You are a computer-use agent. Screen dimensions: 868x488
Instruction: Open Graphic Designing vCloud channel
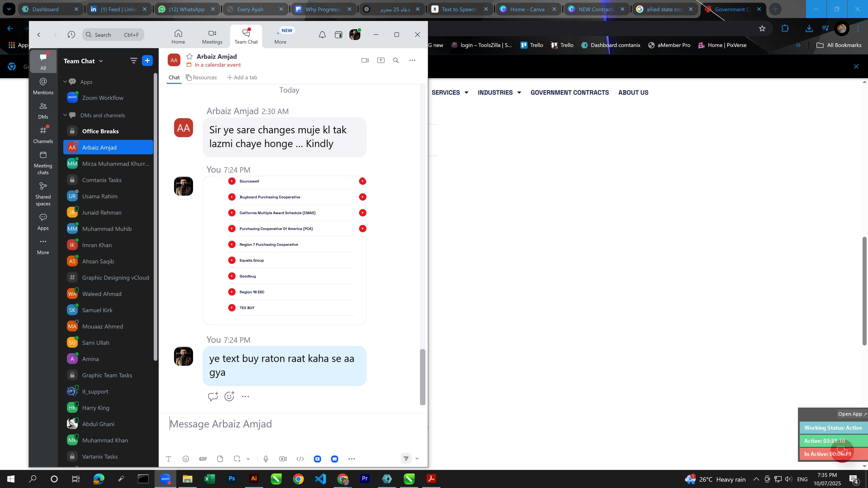(x=108, y=277)
